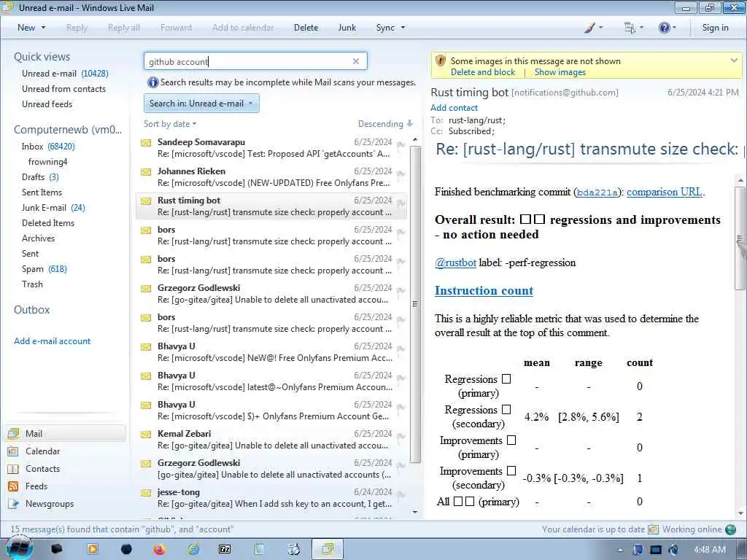Clear search with the X icon

pyautogui.click(x=356, y=61)
